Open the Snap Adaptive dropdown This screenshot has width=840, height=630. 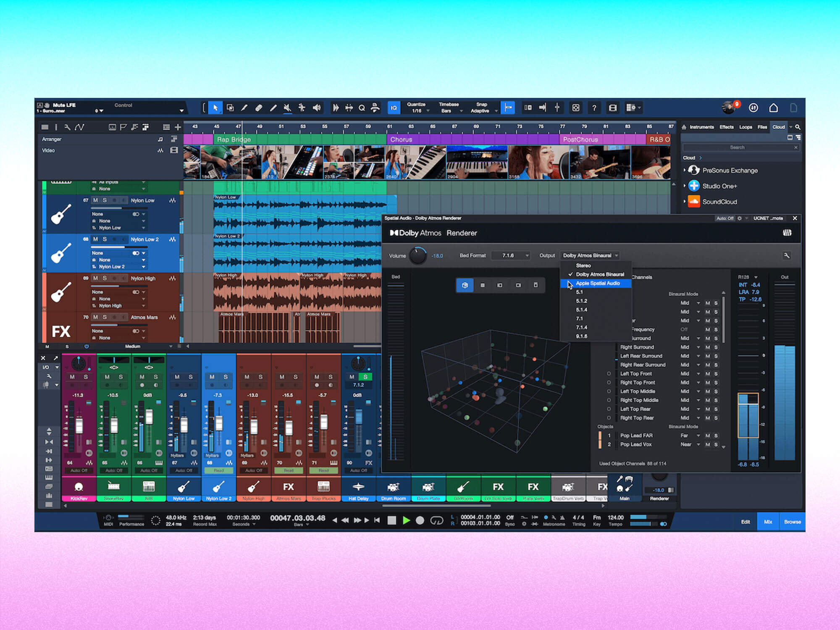tap(483, 108)
